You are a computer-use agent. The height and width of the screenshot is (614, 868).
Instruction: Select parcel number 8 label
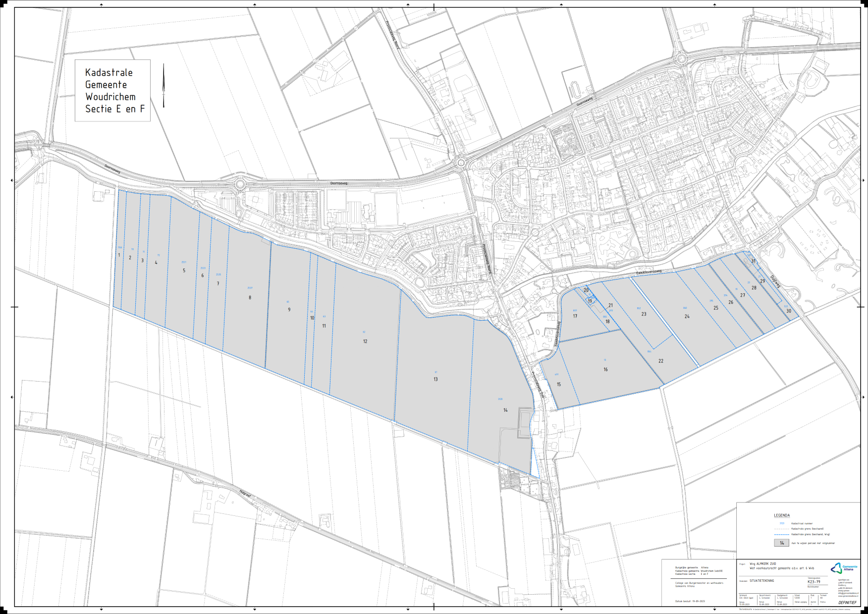point(250,298)
